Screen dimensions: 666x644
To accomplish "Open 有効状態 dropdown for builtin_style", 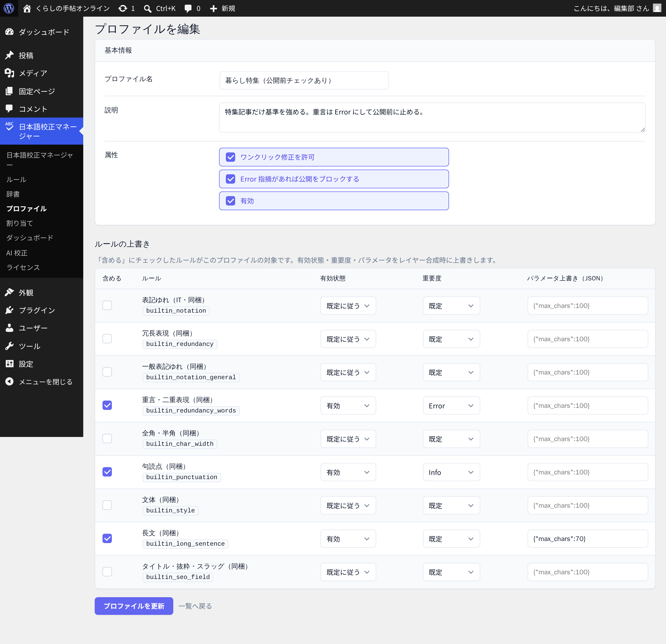I will pyautogui.click(x=348, y=505).
